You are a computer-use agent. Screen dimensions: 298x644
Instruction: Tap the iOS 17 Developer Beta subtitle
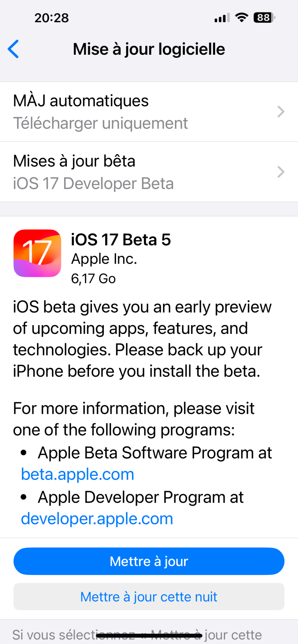click(93, 184)
